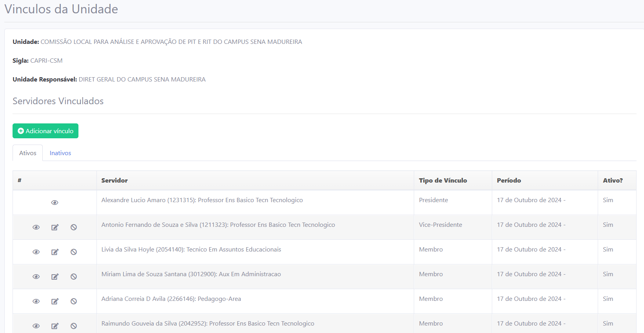The height and width of the screenshot is (333, 644).
Task: View Livia da Silva Hoyle details
Action: 36,252
